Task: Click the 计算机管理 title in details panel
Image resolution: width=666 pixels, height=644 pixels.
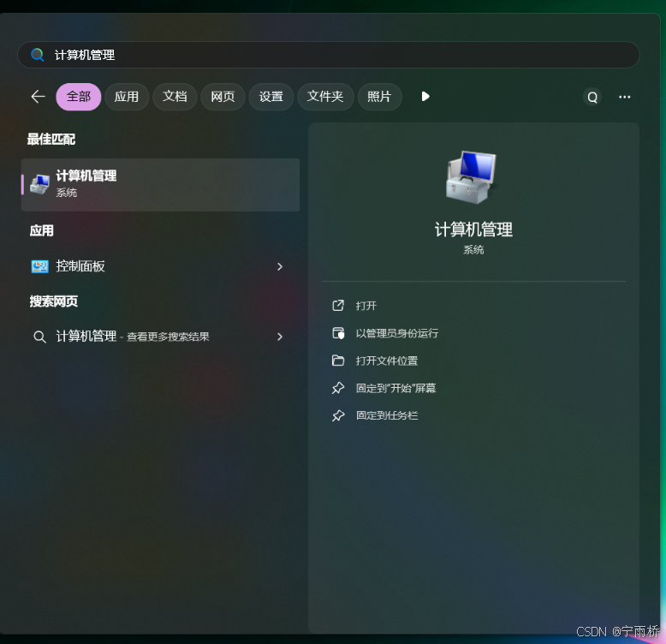Action: [473, 230]
